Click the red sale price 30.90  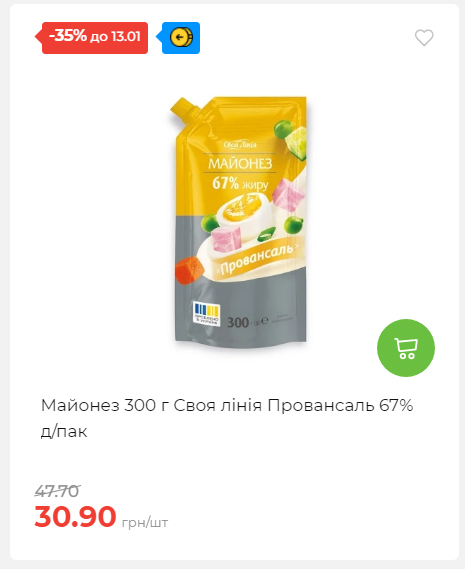coord(75,516)
